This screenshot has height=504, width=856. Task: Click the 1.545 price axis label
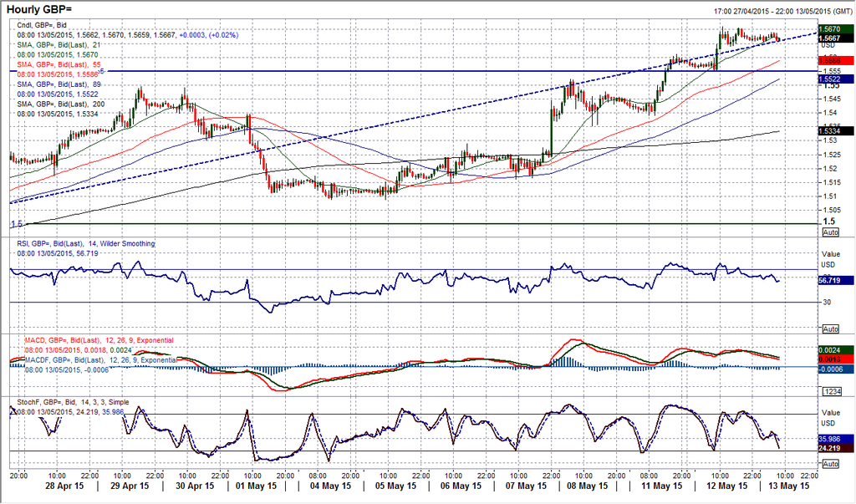[832, 99]
